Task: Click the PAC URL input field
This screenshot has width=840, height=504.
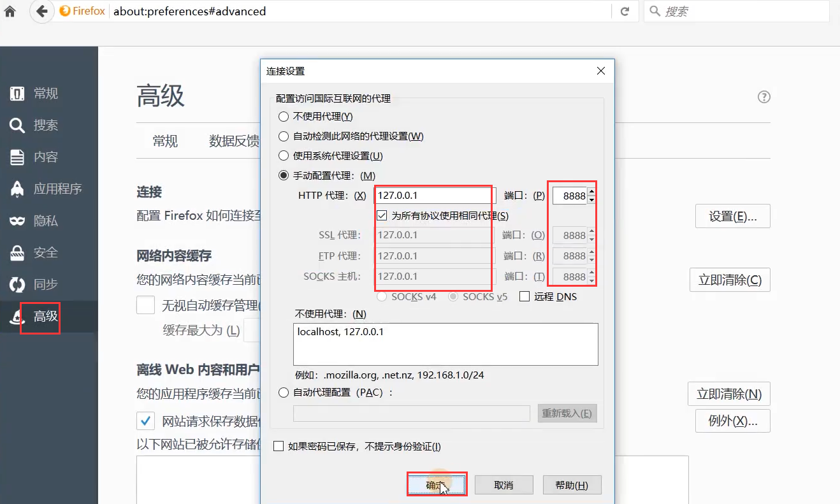Action: point(412,414)
